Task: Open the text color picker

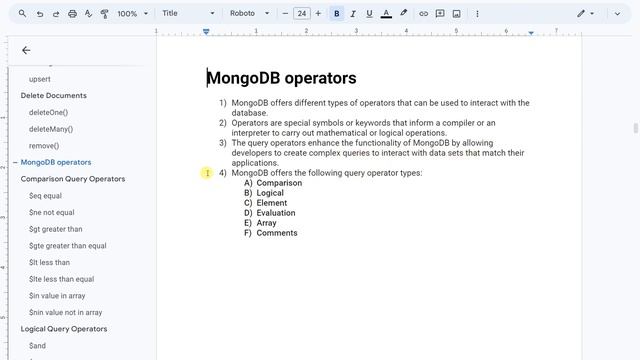Action: 386,14
